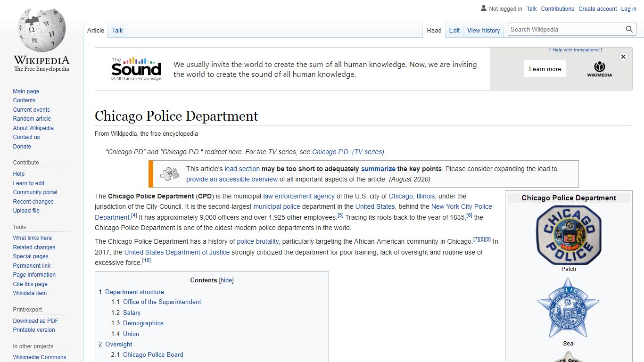
Task: Jump to Chicago Police Board section
Action: (153, 354)
